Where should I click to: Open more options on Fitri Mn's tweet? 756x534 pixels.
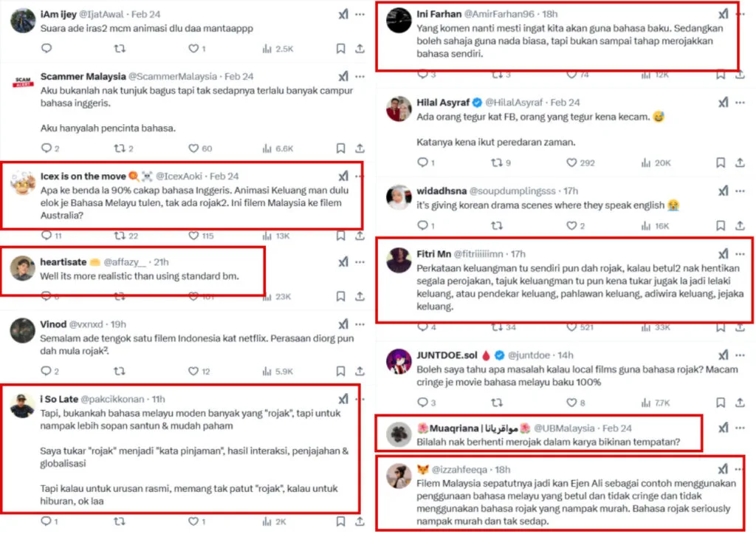(x=740, y=253)
